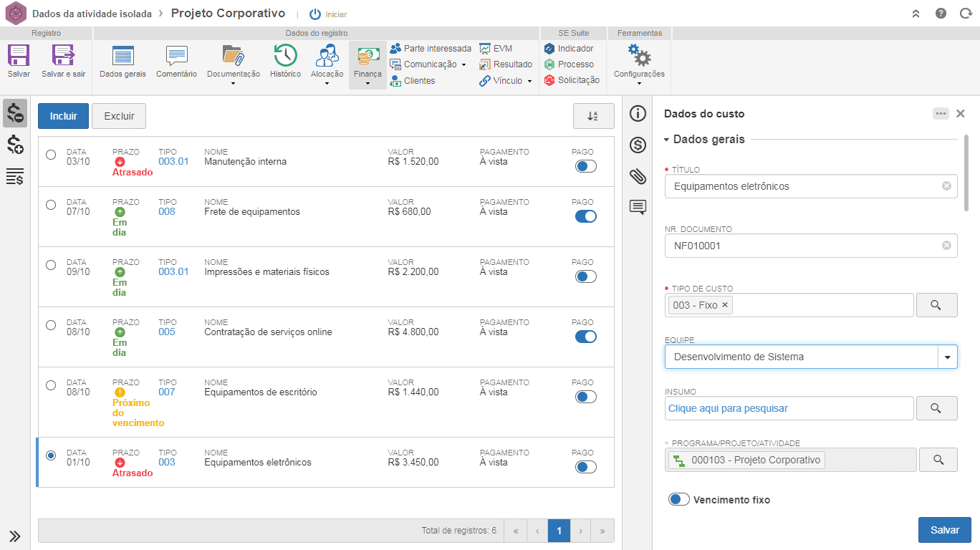Open the cost panel more options menu
980x550 pixels.
click(x=941, y=114)
